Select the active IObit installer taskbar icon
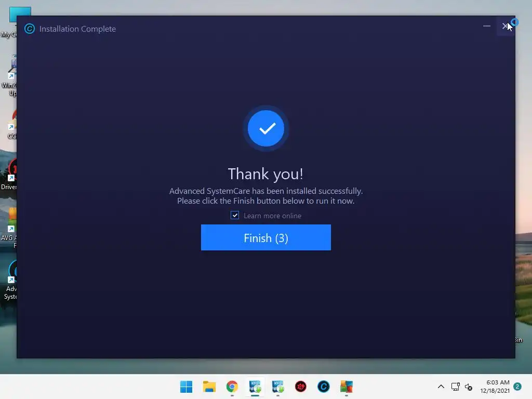The height and width of the screenshot is (399, 532). pyautogui.click(x=255, y=387)
